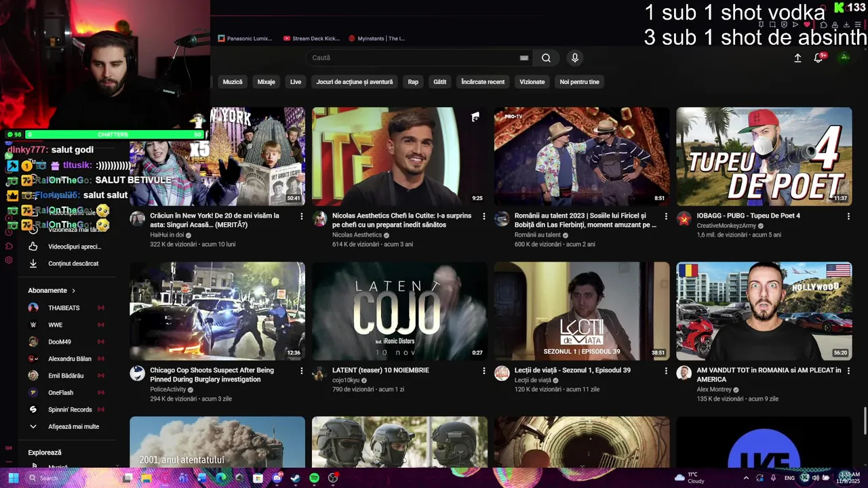Image resolution: width=868 pixels, height=488 pixels.
Task: Click the pink heart icon in browser toolbar
Action: click(x=806, y=24)
